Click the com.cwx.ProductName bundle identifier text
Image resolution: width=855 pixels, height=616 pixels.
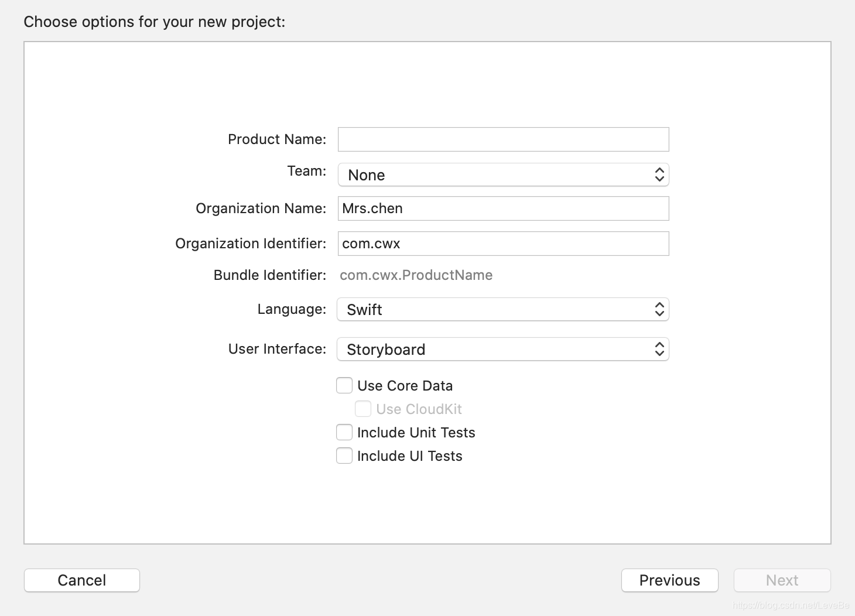(416, 275)
